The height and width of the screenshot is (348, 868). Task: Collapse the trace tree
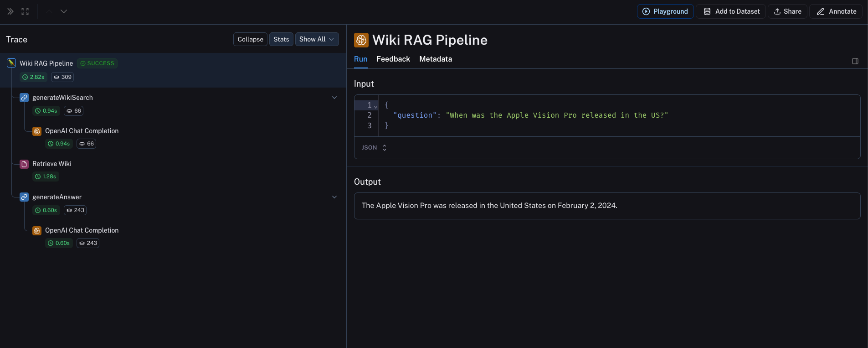point(250,39)
